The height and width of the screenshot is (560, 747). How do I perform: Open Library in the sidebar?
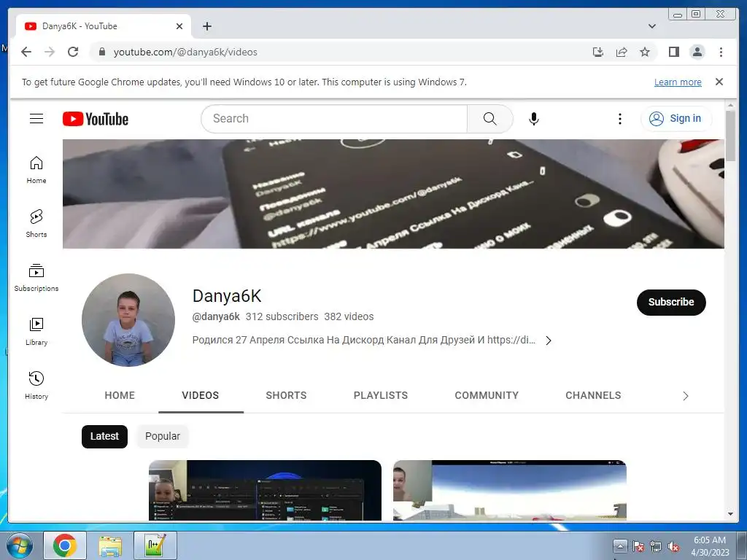(36, 332)
